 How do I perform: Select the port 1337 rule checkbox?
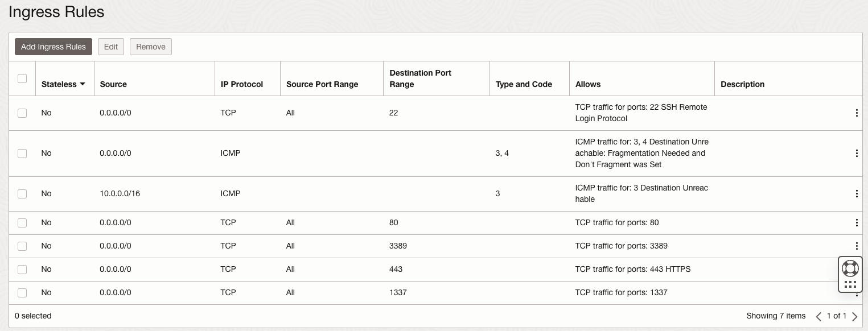22,293
